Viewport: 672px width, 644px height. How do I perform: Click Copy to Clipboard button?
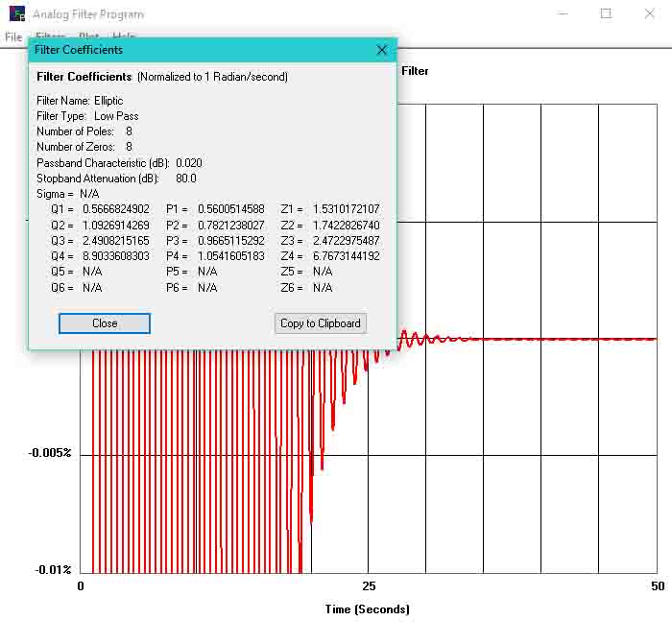pyautogui.click(x=321, y=323)
